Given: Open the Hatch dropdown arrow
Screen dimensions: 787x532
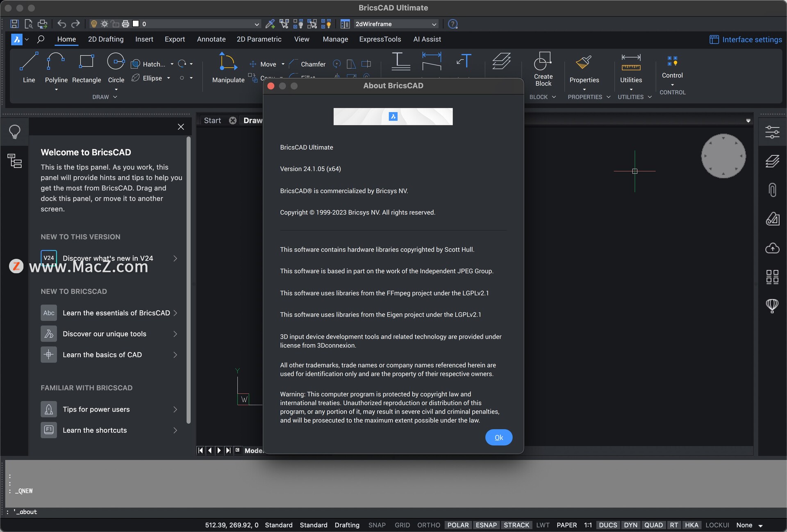Looking at the screenshot, I should [x=172, y=64].
